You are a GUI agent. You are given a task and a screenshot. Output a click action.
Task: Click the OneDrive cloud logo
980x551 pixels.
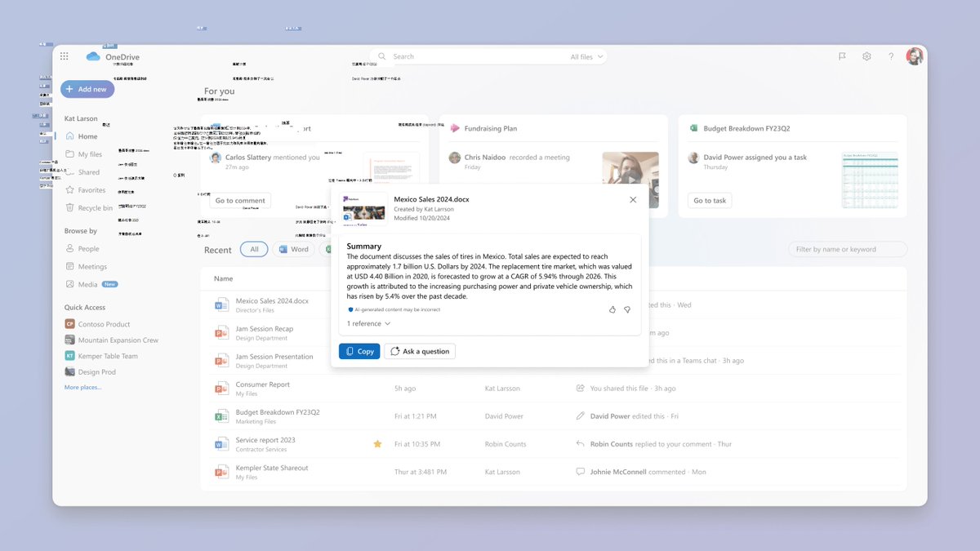click(93, 56)
